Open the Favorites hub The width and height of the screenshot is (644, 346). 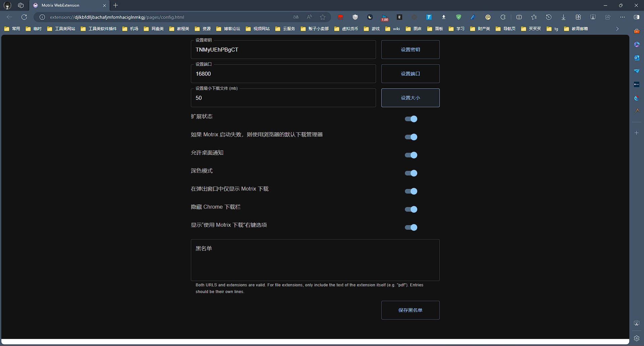[534, 17]
